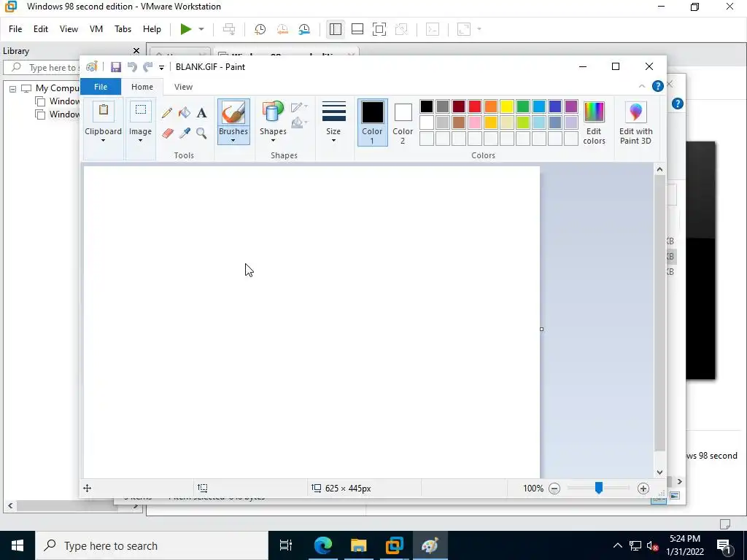This screenshot has width=747, height=560.
Task: Pick the yellow color swatch
Action: (x=507, y=106)
